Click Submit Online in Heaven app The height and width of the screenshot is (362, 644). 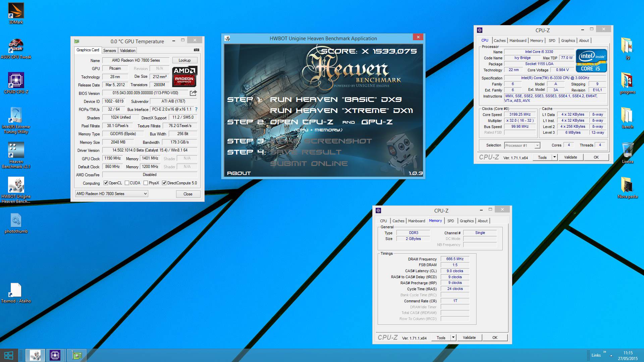(309, 164)
